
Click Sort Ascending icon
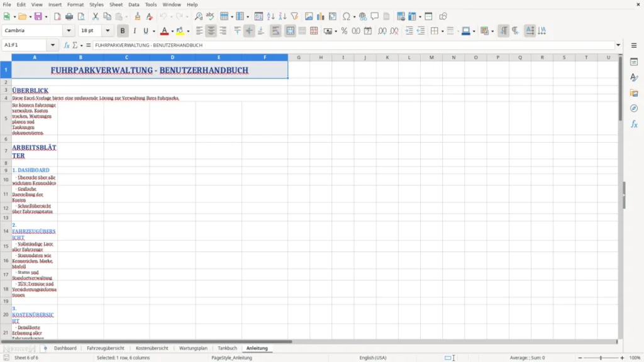pos(270,16)
